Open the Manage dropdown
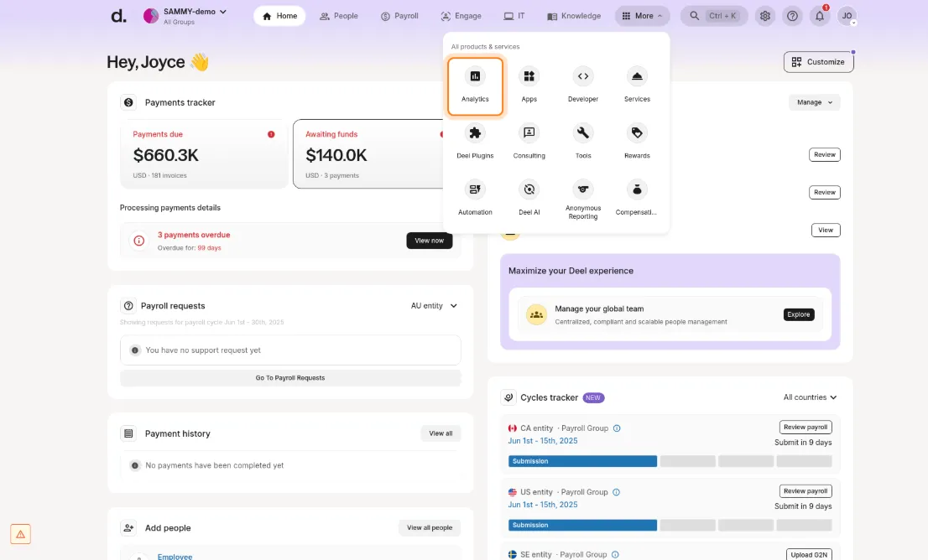 click(x=815, y=102)
